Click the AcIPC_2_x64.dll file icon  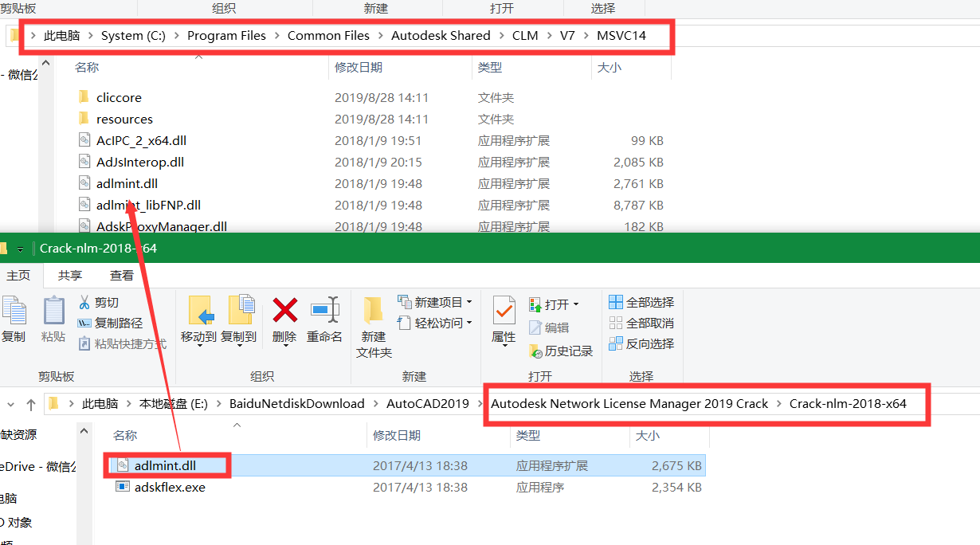(84, 140)
